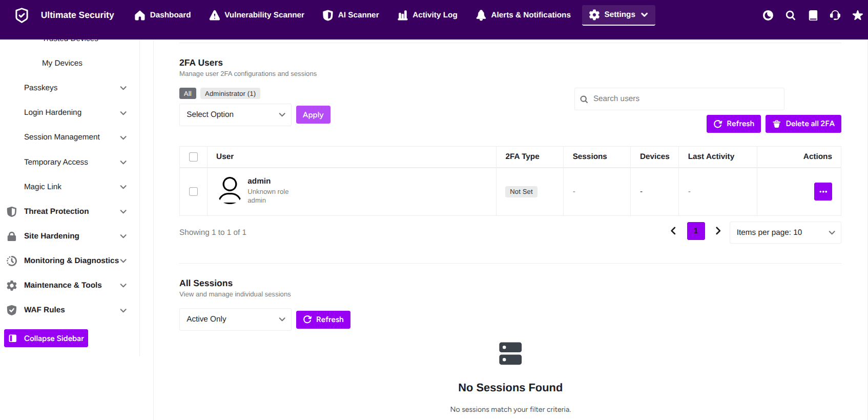The height and width of the screenshot is (420, 868).
Task: Expand Monitoring & Diagnostics section chevron
Action: (123, 261)
